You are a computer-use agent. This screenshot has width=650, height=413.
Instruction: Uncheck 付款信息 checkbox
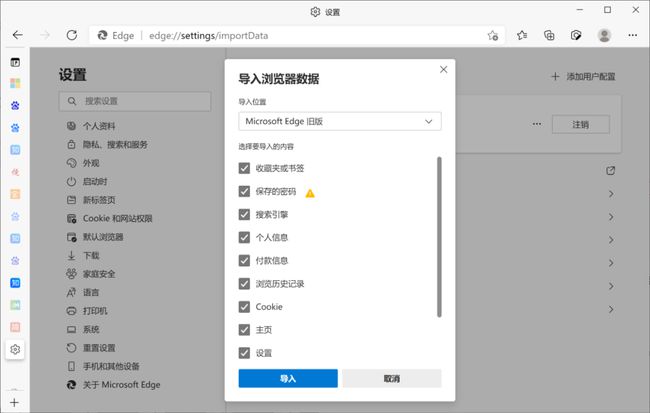tap(244, 261)
